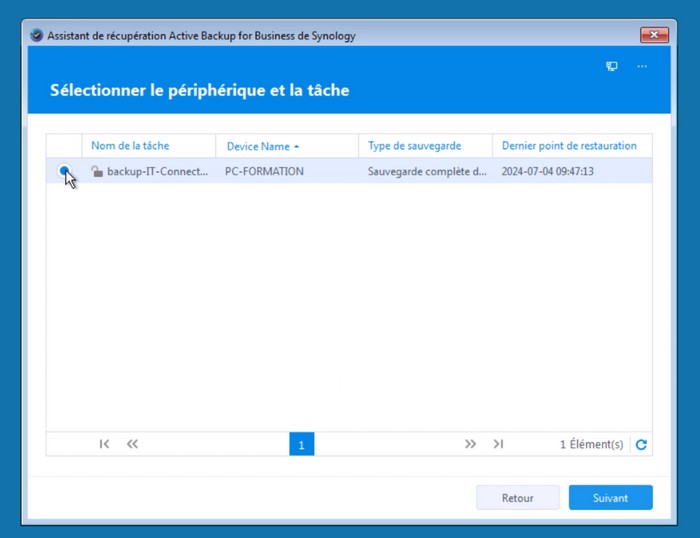Click the Suivant button
700x538 pixels.
[x=610, y=497]
